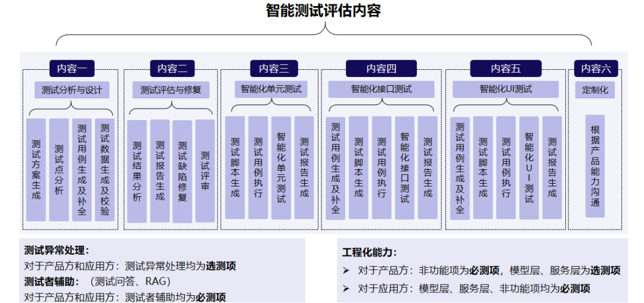This screenshot has height=303, width=644.
Task: Select 测试用例生成及补全 in the 内容五 group
Action: (x=460, y=168)
